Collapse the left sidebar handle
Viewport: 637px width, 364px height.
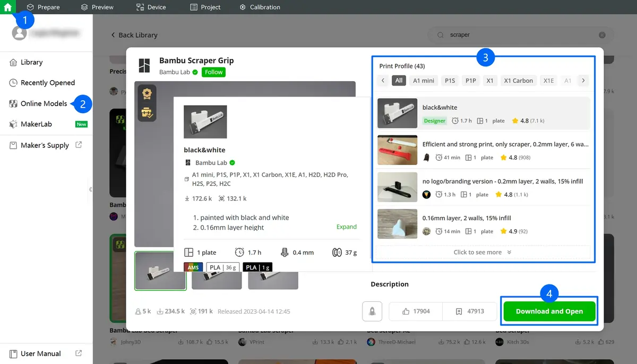coord(90,189)
